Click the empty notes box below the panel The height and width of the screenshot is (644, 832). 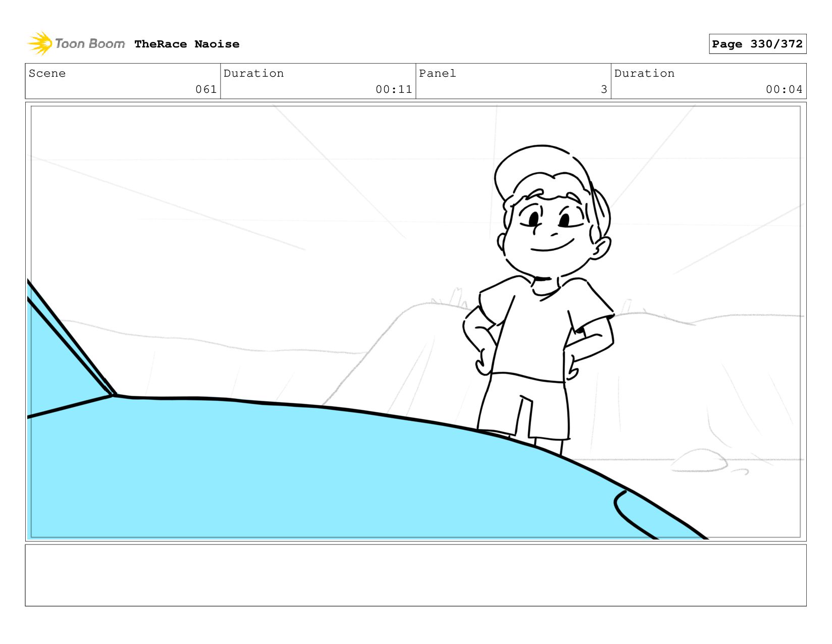(415, 575)
